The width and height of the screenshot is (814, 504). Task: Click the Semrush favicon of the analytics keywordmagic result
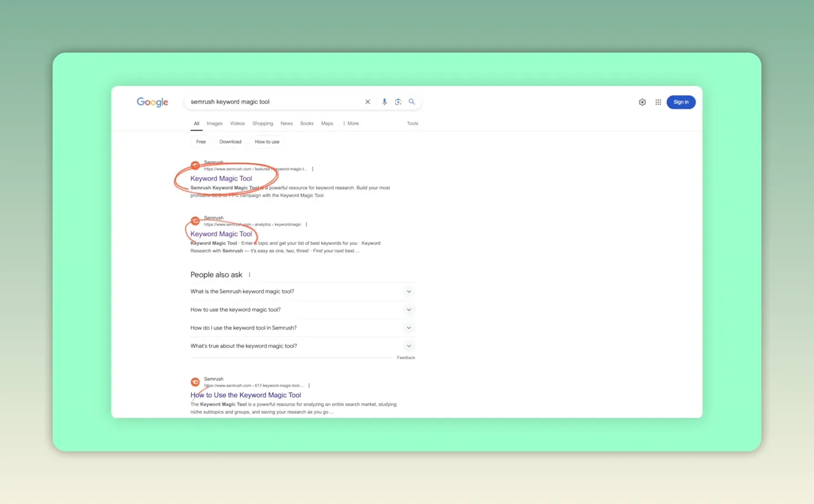pos(195,221)
